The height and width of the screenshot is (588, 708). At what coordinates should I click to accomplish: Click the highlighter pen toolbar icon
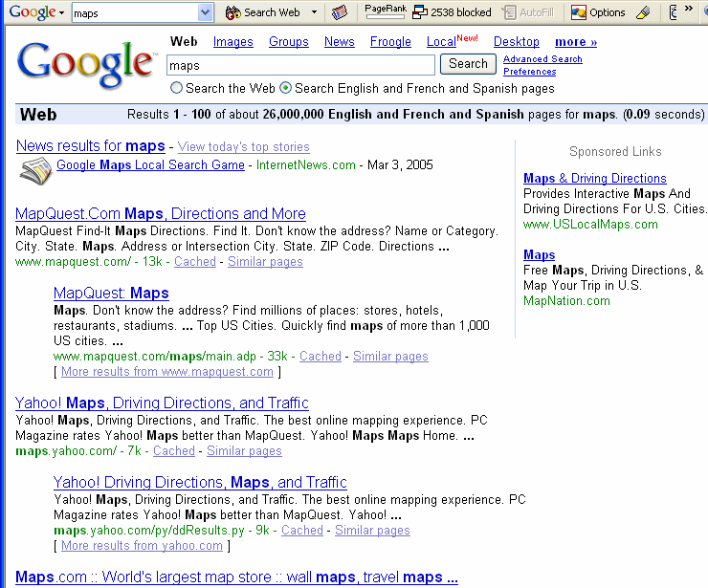point(643,12)
